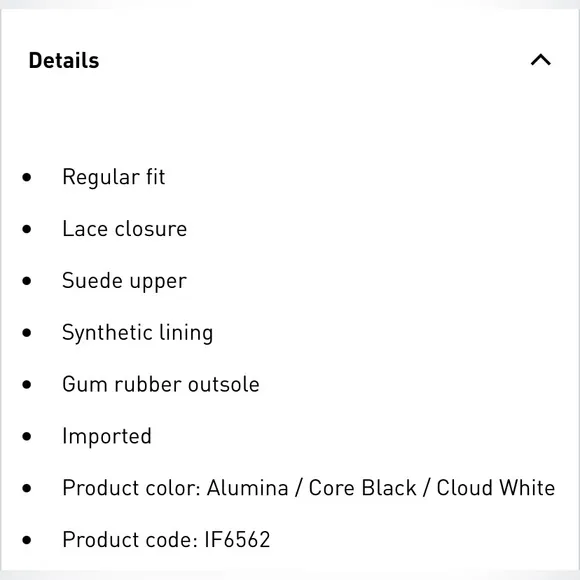Click the Gum rubber outsole item
Screen dimensions: 580x580
click(x=161, y=384)
